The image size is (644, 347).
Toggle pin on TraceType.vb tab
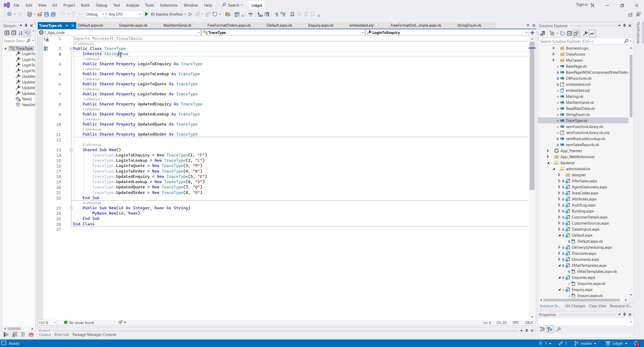(x=67, y=25)
